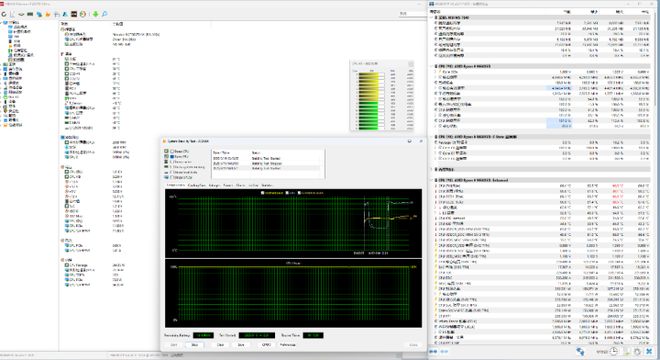660x360 pixels.
Task: Click the Test Started value box
Action: [x=257, y=336]
